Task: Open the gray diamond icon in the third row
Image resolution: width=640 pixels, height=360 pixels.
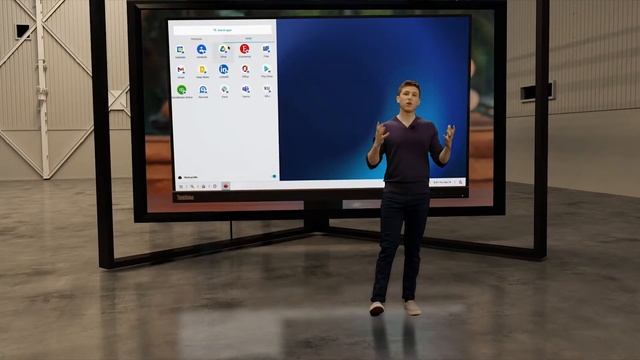Action: tap(224, 89)
